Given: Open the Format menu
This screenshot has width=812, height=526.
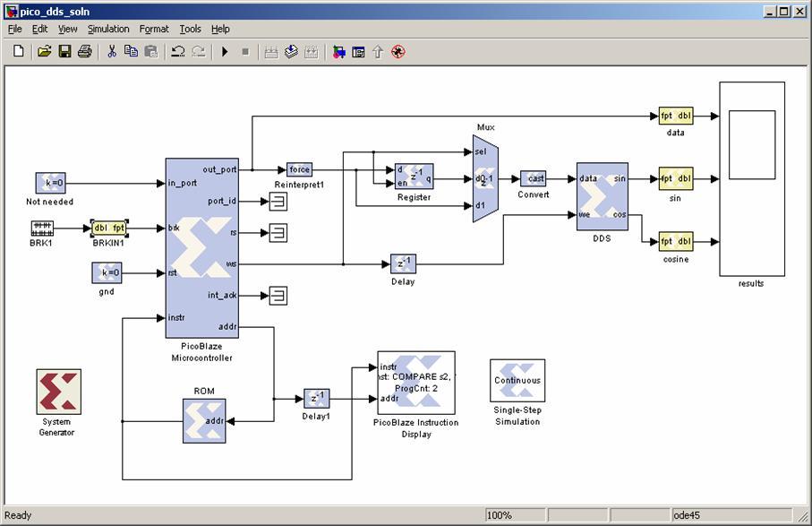Looking at the screenshot, I should pyautogui.click(x=154, y=29).
